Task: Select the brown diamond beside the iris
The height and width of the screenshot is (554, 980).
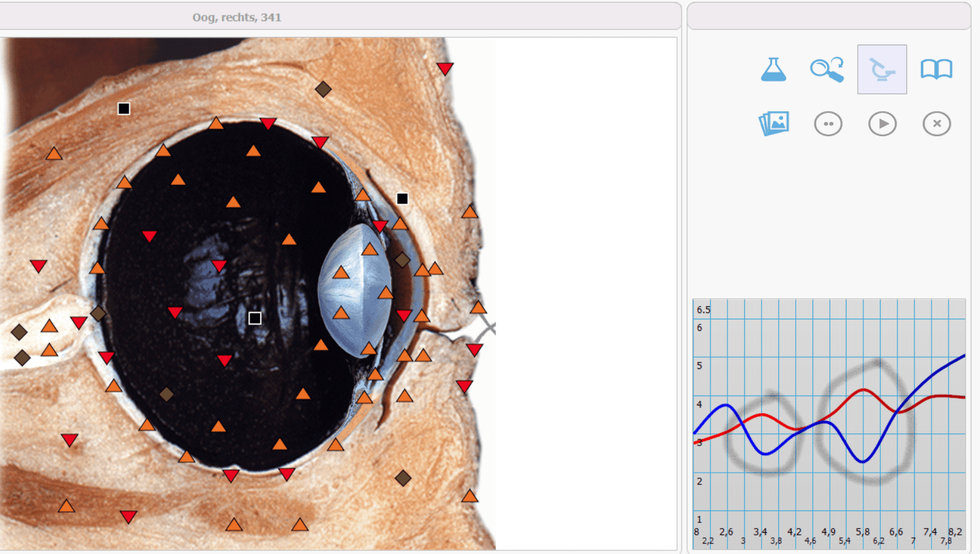Action: click(402, 260)
